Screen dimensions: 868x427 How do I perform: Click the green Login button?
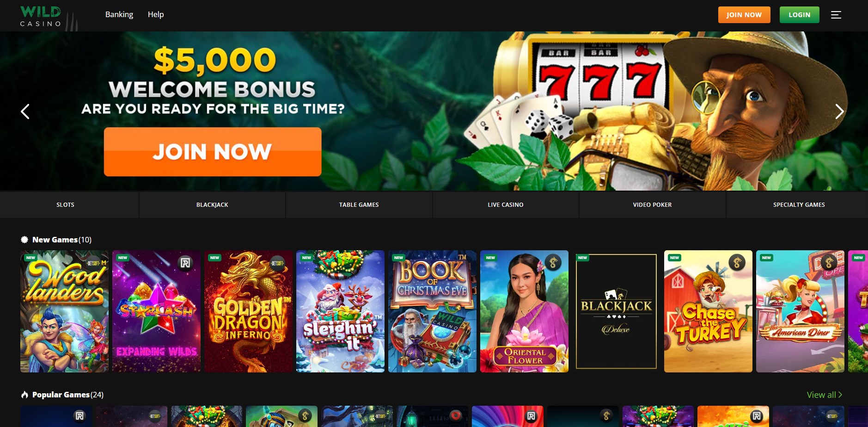pos(799,15)
